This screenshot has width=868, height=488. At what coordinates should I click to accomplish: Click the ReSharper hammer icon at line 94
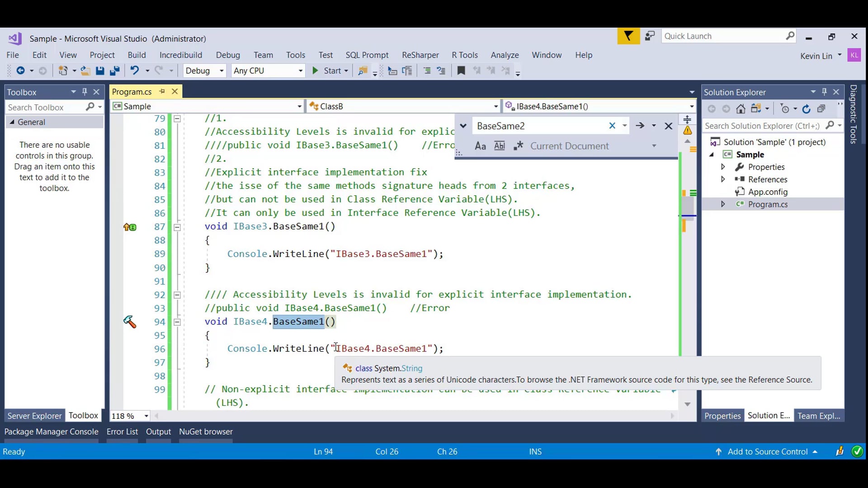[x=130, y=322]
